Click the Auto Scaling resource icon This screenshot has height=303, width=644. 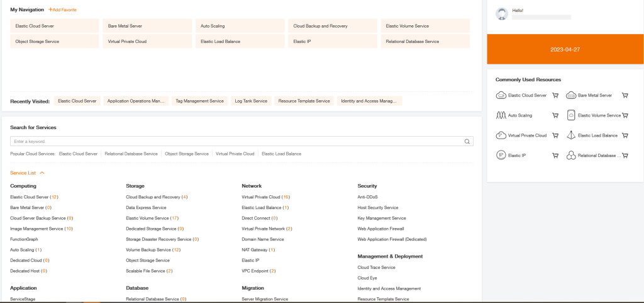tap(501, 115)
